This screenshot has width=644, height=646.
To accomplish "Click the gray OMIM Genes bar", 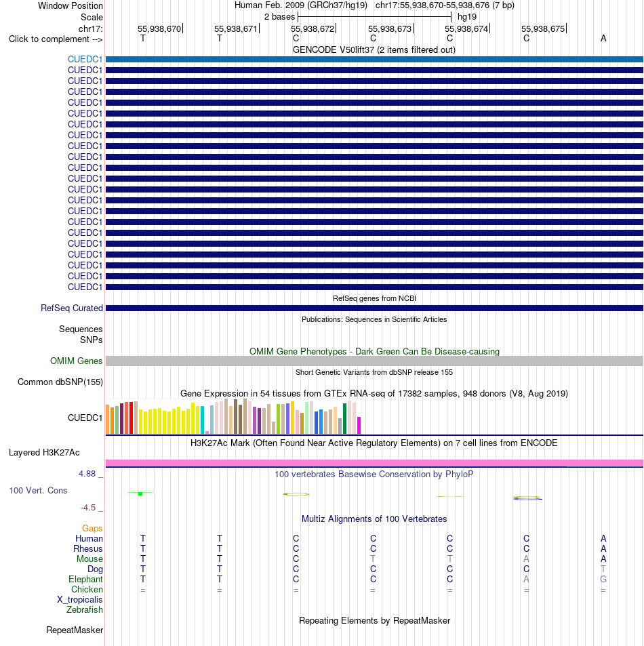I will [374, 361].
